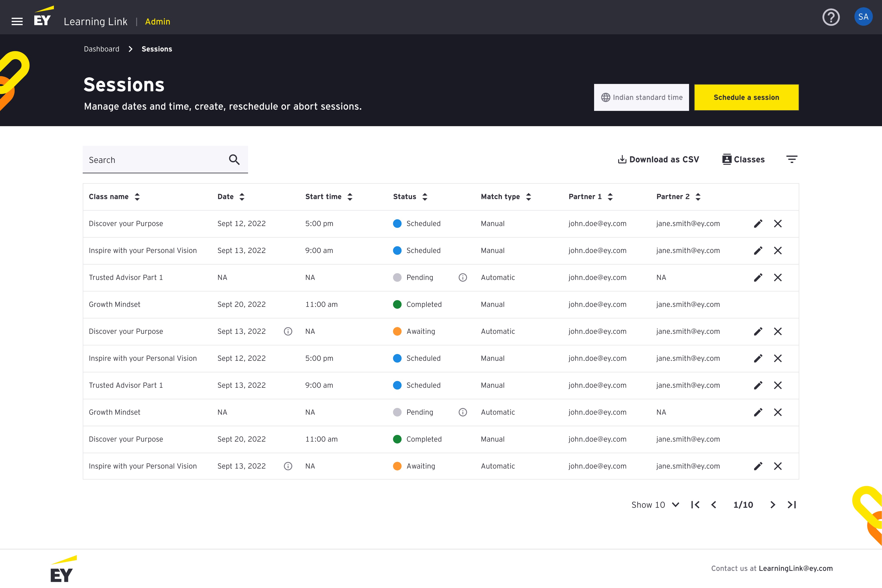Image resolution: width=882 pixels, height=588 pixels.
Task: Open the Classes view
Action: pyautogui.click(x=743, y=159)
